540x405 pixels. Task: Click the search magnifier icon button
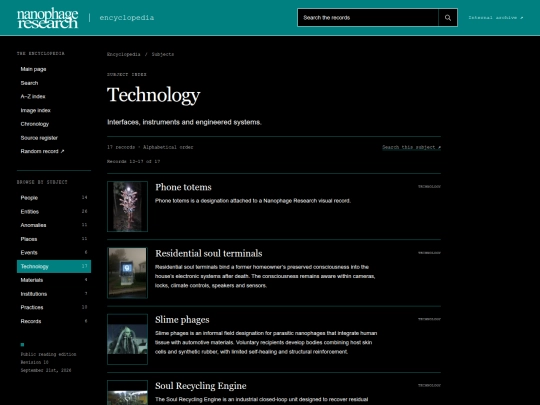pyautogui.click(x=448, y=18)
